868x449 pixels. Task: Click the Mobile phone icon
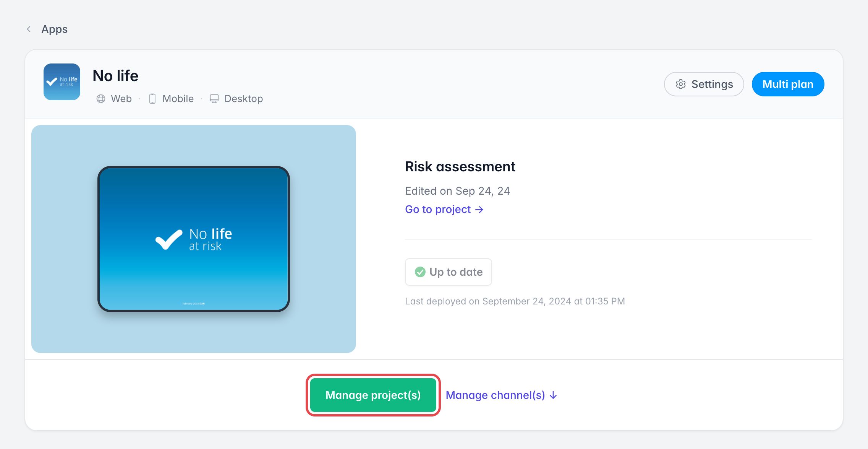pos(152,99)
